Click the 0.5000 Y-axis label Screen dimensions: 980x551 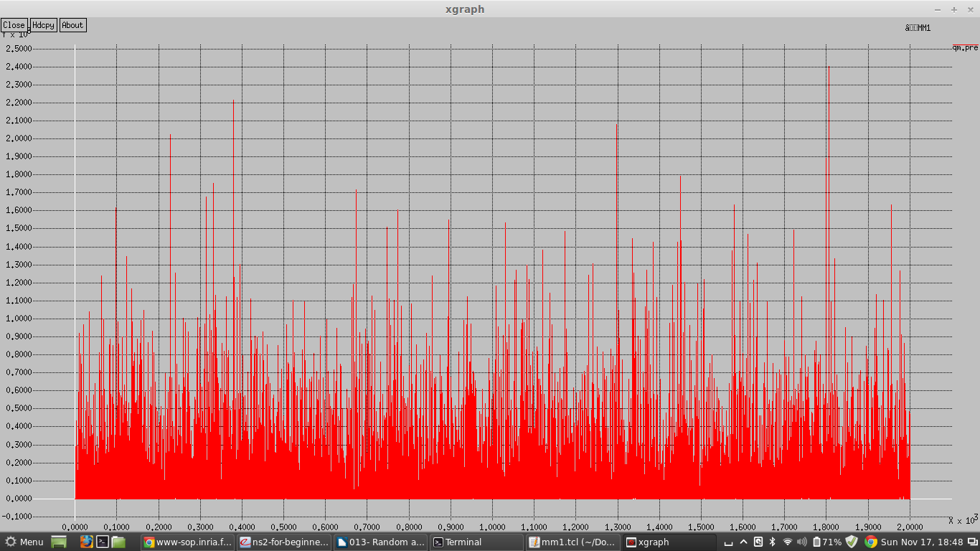pyautogui.click(x=18, y=408)
